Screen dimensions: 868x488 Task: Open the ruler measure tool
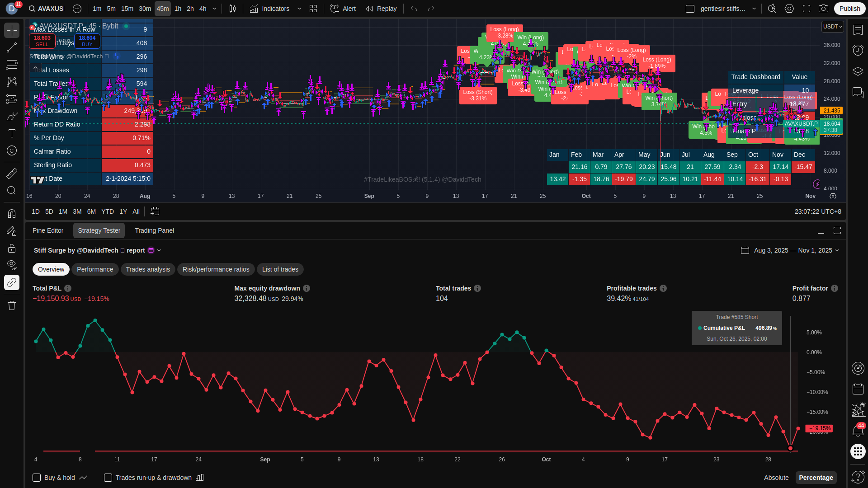[12, 173]
